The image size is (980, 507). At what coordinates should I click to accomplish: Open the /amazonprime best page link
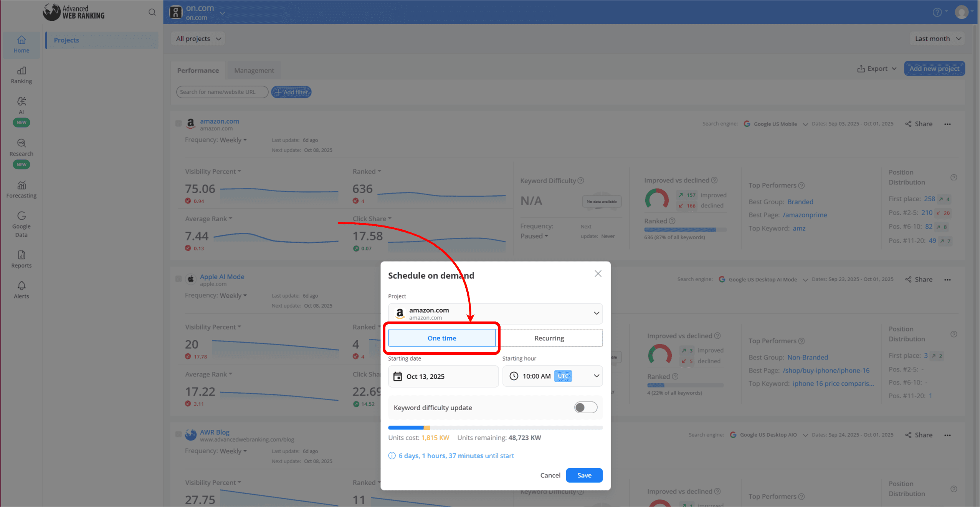point(805,215)
